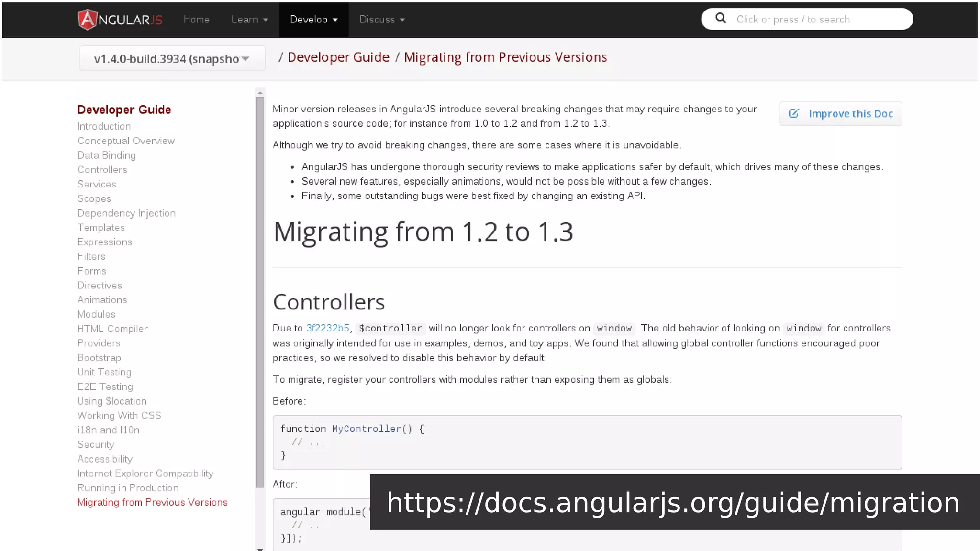Select Directives in the guide sidebar
Screen dimensions: 980x551
click(x=100, y=286)
